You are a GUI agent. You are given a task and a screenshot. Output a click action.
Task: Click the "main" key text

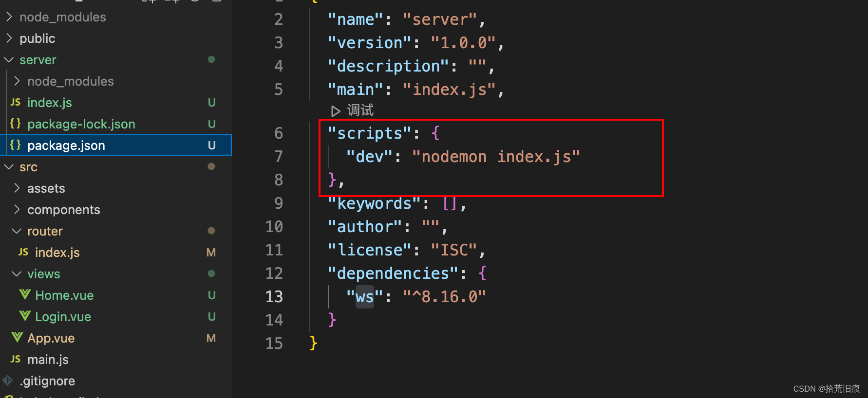[356, 90]
